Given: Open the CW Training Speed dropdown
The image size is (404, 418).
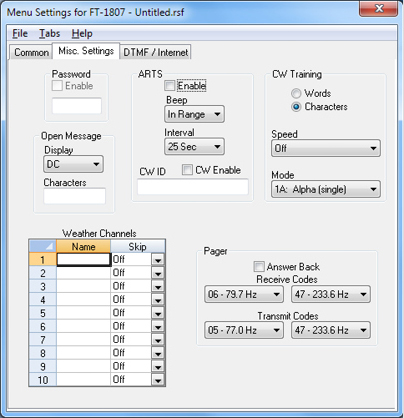Looking at the screenshot, I should (326, 148).
